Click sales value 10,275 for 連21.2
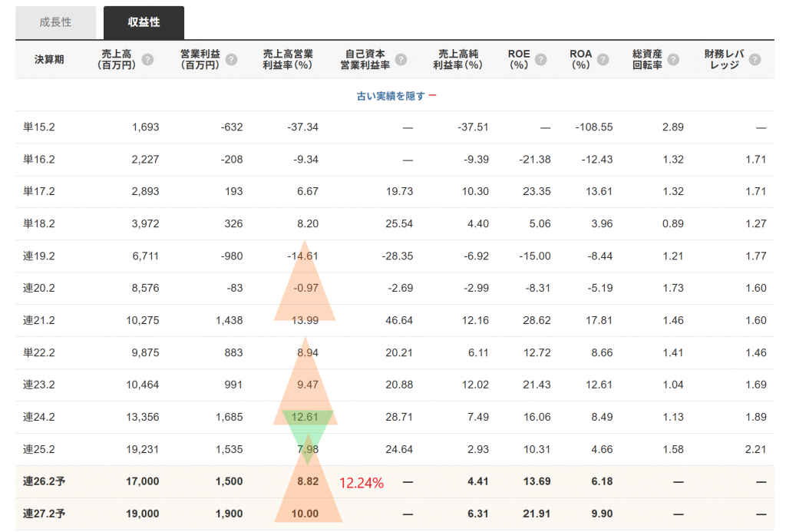This screenshot has height=532, width=786. [142, 320]
